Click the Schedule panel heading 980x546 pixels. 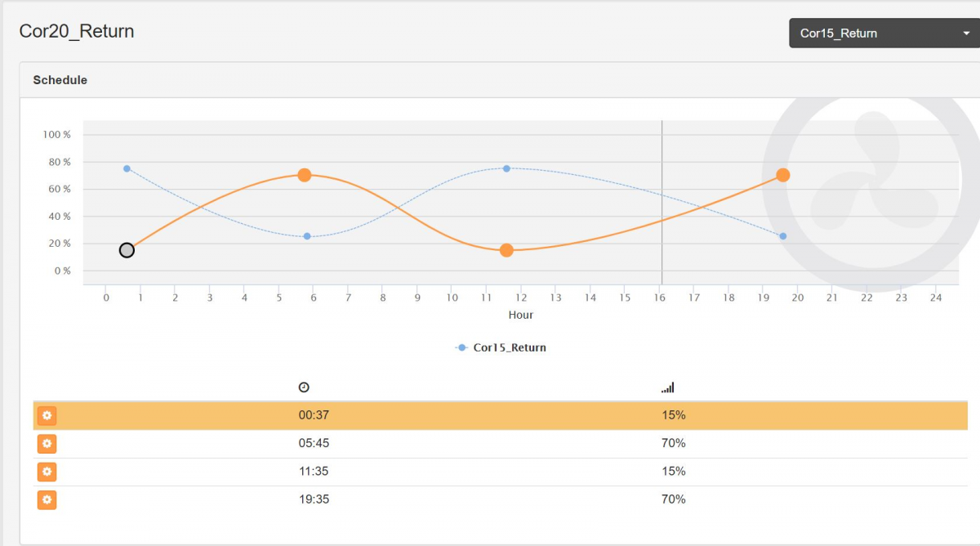pos(60,80)
